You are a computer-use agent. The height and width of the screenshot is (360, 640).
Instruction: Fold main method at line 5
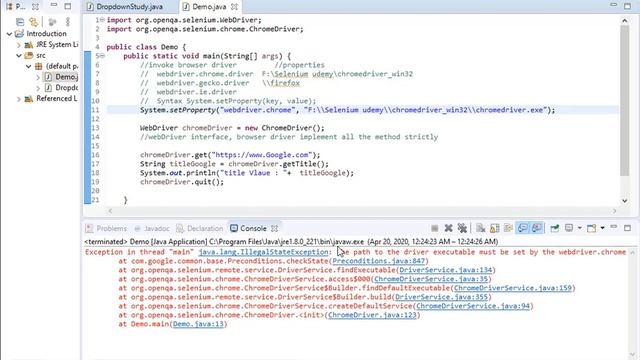[102, 56]
